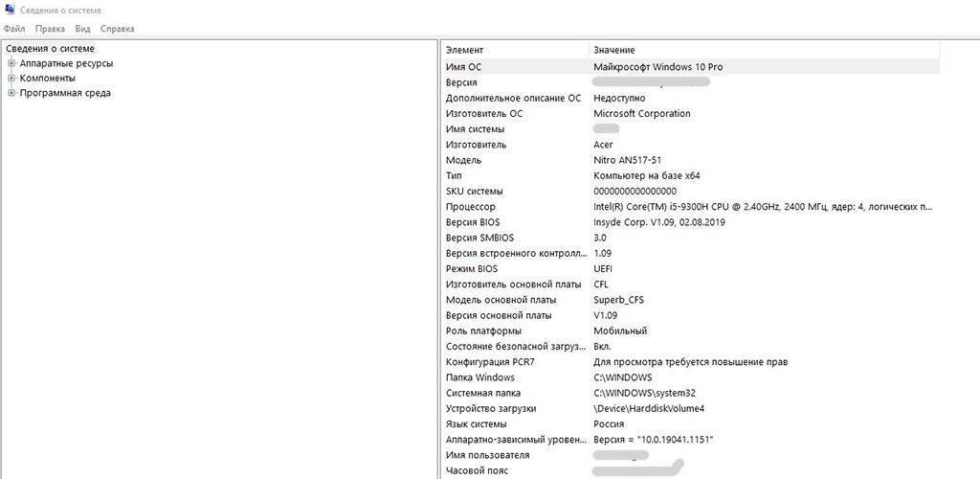Expand the Аппаратные ресурсы node
The width and height of the screenshot is (980, 479).
[11, 63]
